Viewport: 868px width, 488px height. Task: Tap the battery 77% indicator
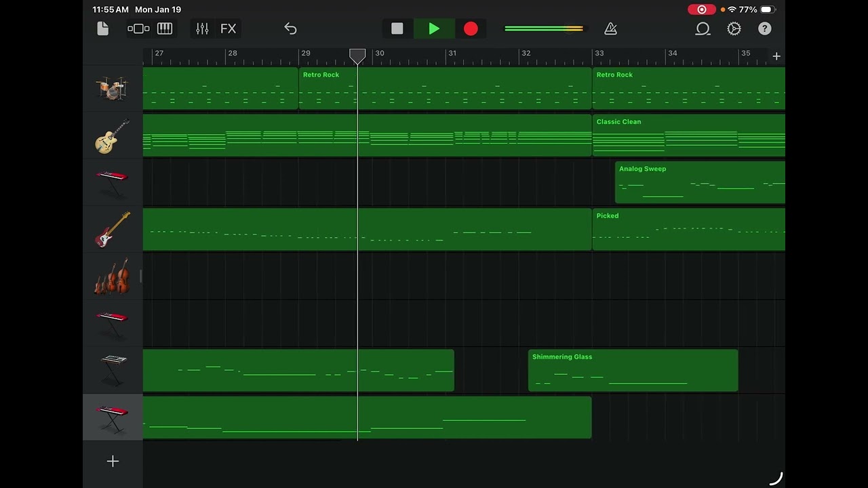tap(757, 9)
